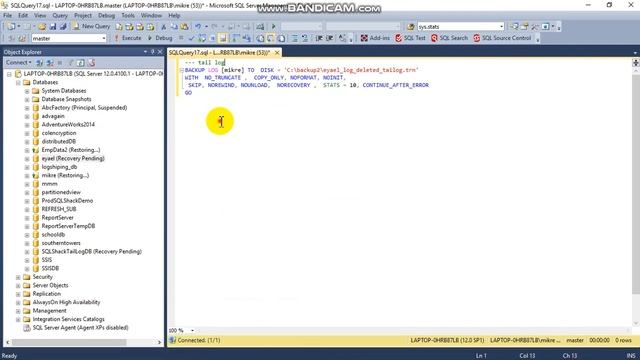Select the logshiping_db database
Screen dimensions: 640x360
pos(59,167)
